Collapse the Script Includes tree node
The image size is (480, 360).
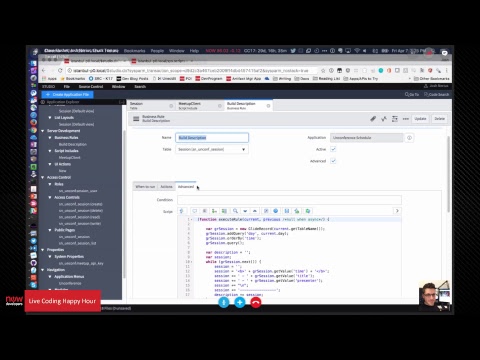point(50,151)
